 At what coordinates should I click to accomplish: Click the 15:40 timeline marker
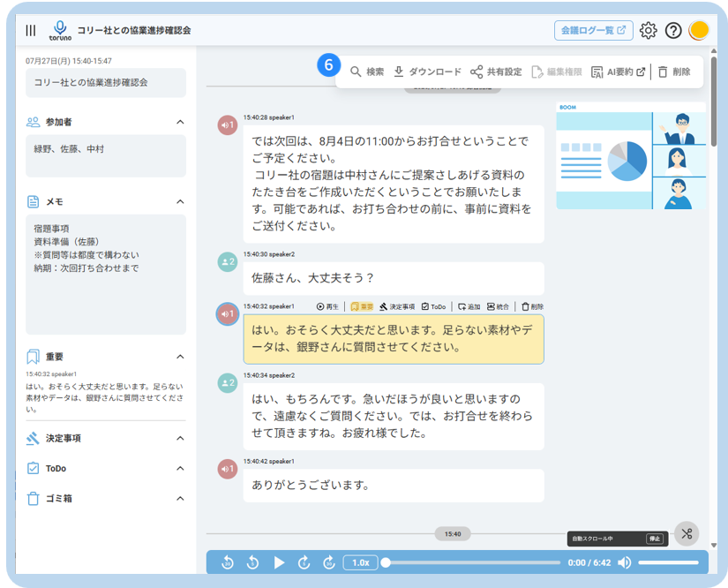coord(453,534)
